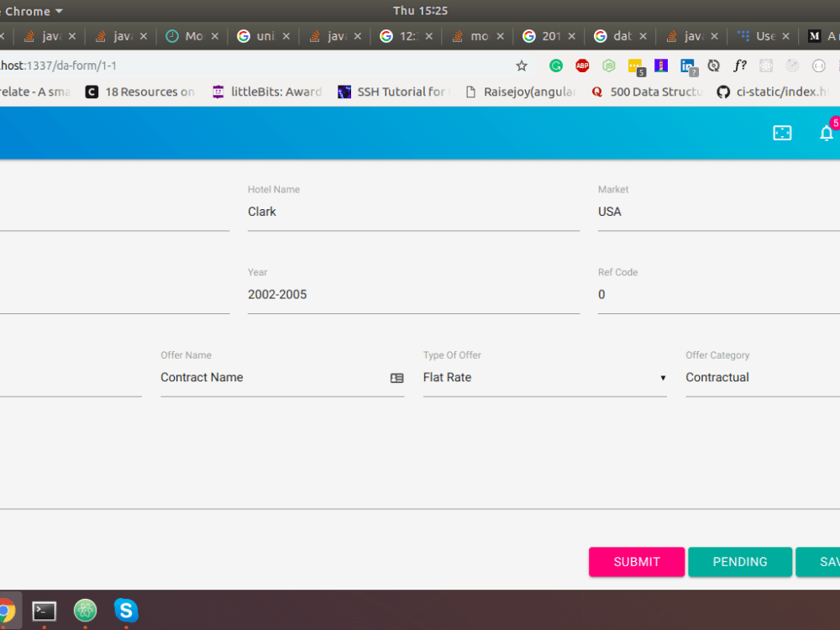840x630 pixels.
Task: Close the Google 'uni' tab
Action: pos(286,36)
